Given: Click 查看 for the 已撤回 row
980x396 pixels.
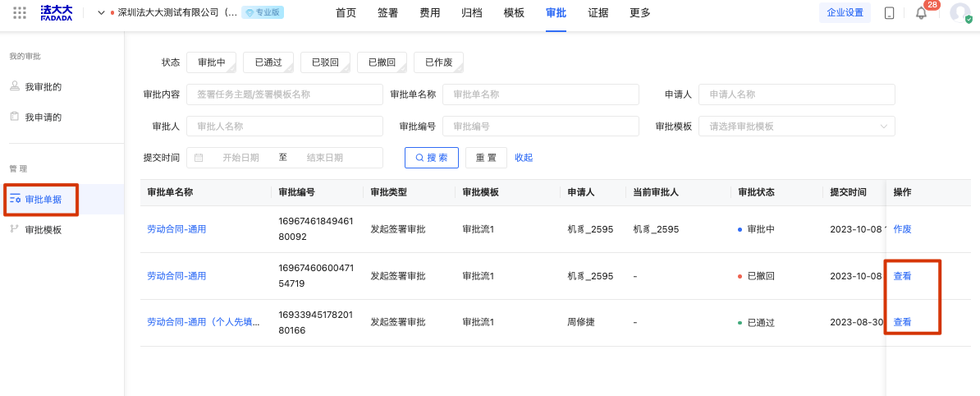Looking at the screenshot, I should (x=903, y=276).
